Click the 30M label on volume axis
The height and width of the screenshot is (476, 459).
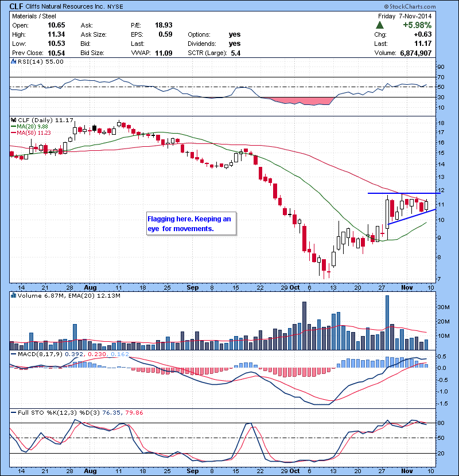click(444, 307)
